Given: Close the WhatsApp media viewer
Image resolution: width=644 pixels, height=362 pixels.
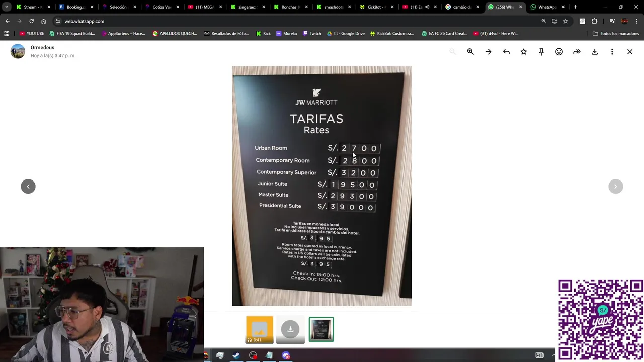Looking at the screenshot, I should coord(630,52).
